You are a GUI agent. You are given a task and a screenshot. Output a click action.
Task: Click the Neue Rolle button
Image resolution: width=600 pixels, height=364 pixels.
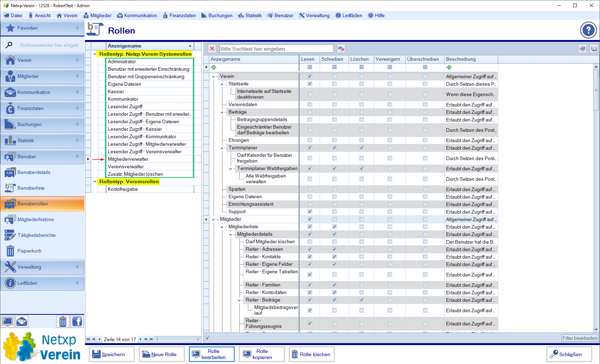tap(162, 354)
